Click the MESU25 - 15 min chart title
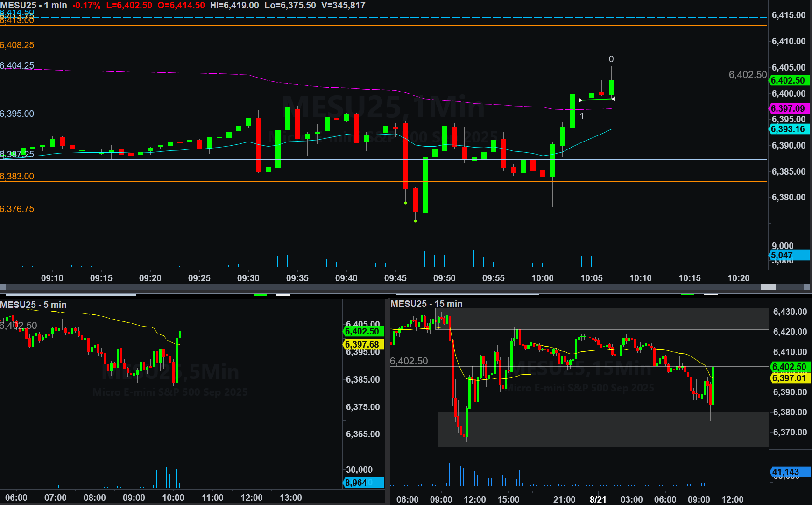 pos(426,304)
